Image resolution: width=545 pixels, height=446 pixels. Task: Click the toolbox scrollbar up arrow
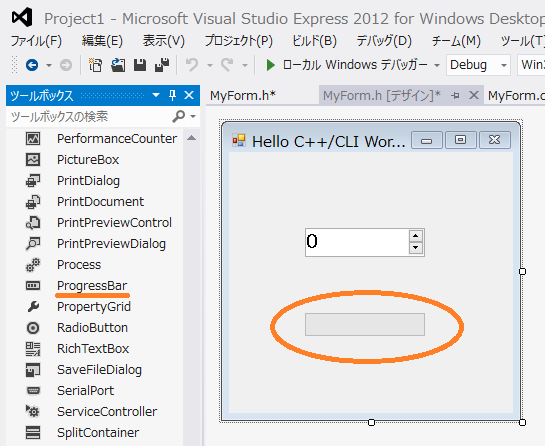point(192,138)
